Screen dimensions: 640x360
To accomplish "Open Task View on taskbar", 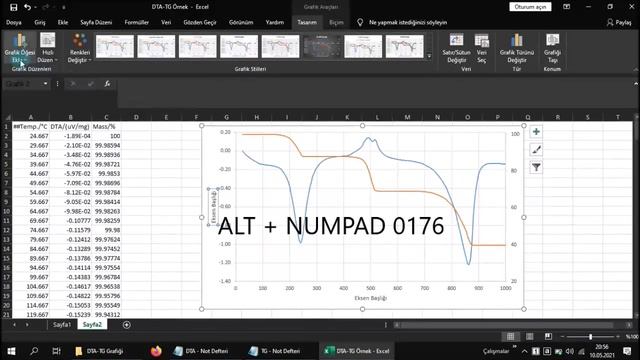I will [x=56, y=351].
